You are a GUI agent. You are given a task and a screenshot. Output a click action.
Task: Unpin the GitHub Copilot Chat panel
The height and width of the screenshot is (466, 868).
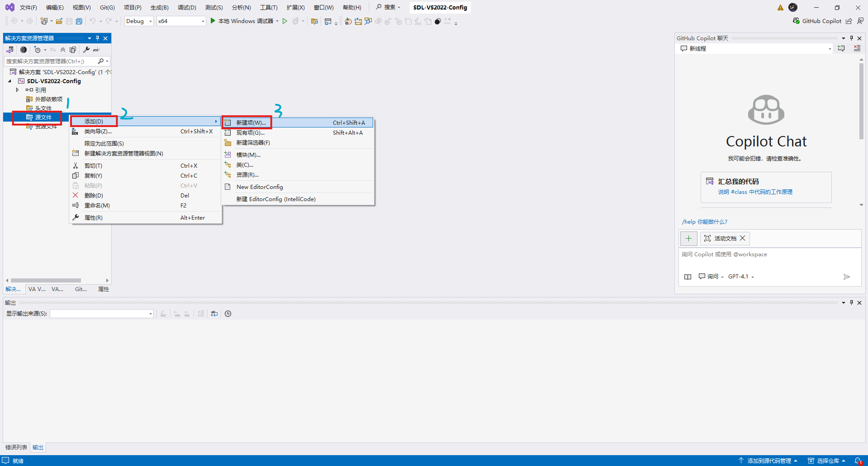coord(851,38)
